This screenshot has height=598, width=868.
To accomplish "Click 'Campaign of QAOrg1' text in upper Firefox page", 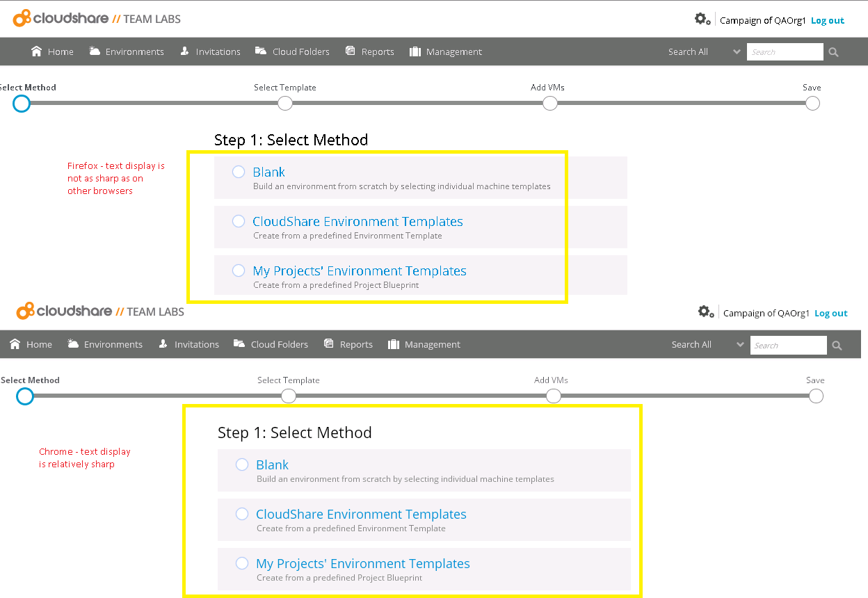I will 763,21.
